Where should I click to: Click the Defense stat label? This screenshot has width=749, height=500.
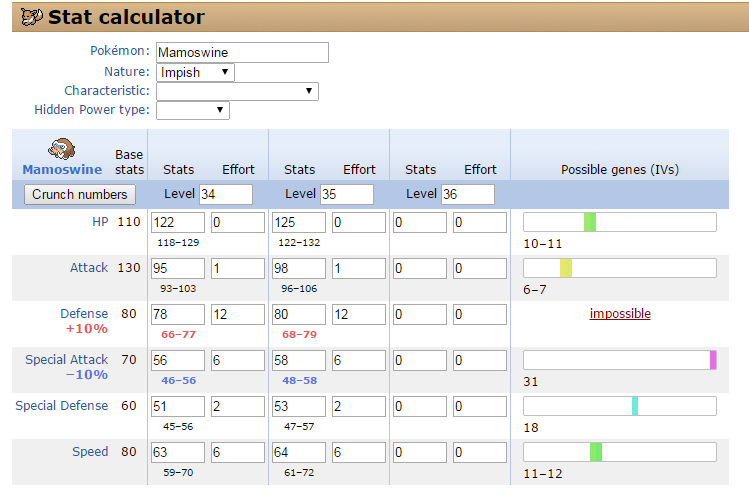click(x=84, y=314)
